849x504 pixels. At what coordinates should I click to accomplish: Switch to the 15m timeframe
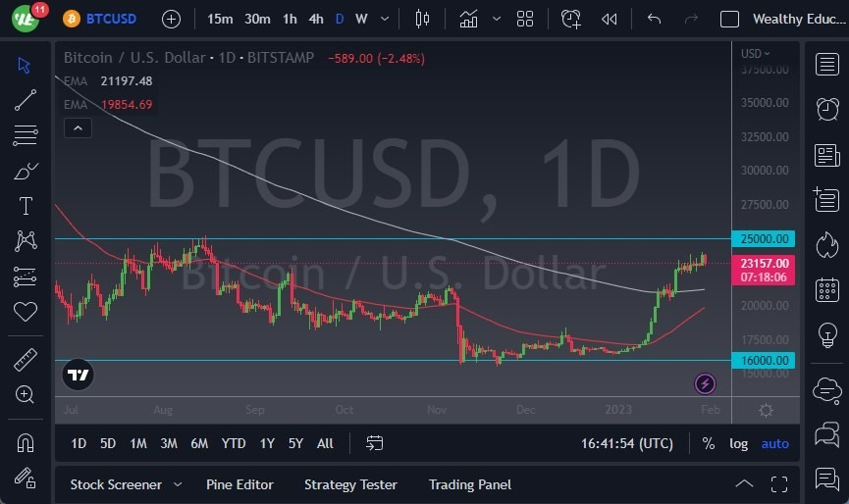pyautogui.click(x=220, y=20)
